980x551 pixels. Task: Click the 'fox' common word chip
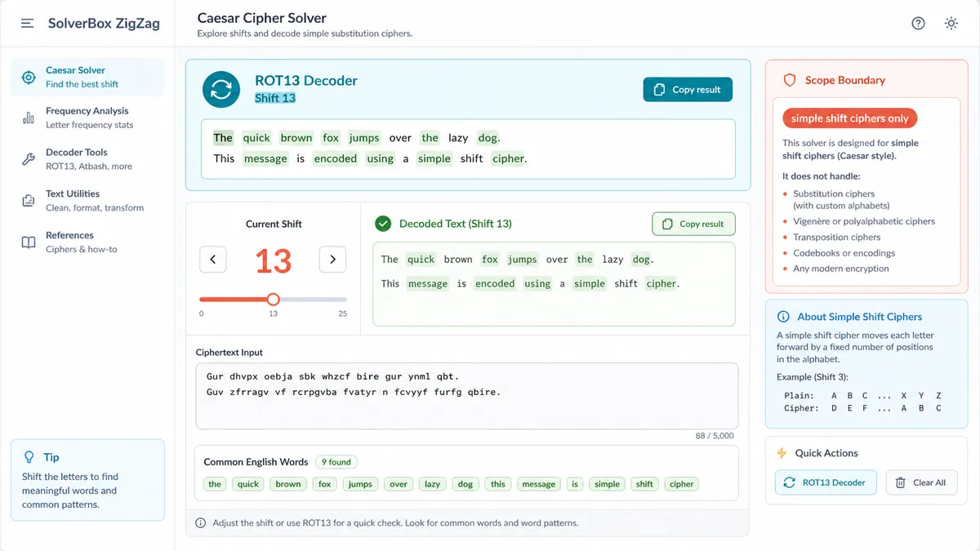point(325,484)
